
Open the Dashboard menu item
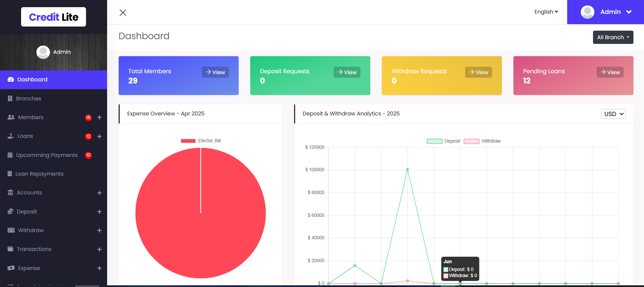(x=32, y=80)
